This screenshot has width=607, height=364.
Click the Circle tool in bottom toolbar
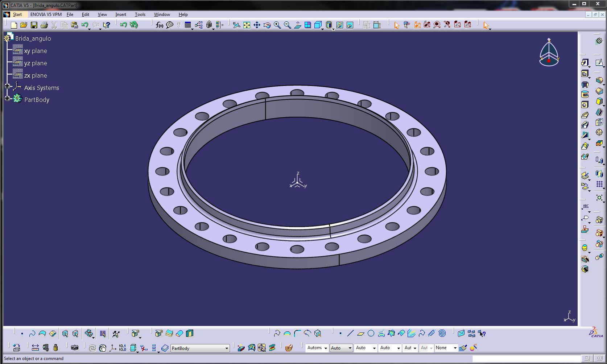tap(371, 334)
